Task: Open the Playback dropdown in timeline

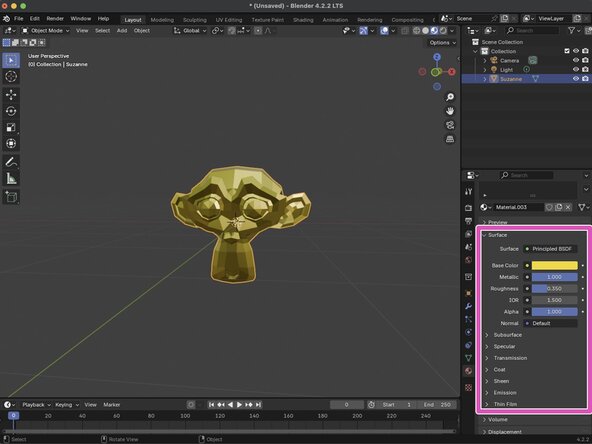Action: [x=36, y=405]
